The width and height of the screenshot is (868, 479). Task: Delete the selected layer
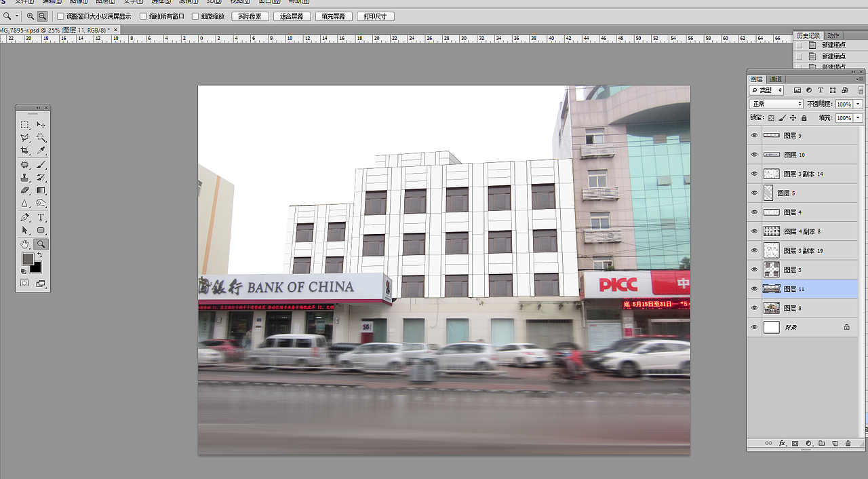pyautogui.click(x=848, y=443)
